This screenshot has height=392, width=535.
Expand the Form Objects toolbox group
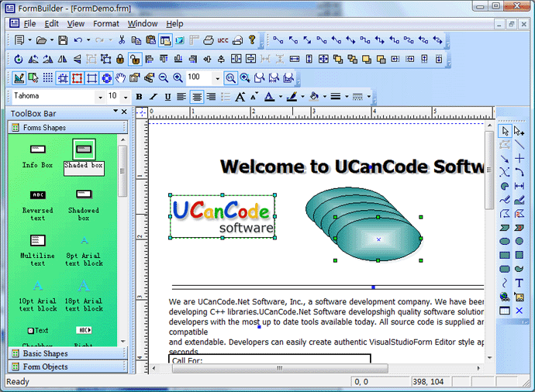click(x=67, y=366)
